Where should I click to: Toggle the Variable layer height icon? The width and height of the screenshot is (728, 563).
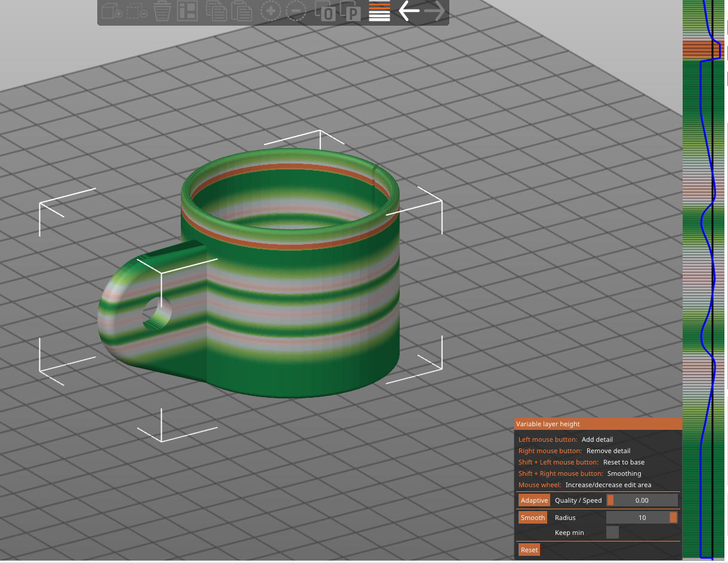[x=380, y=11]
